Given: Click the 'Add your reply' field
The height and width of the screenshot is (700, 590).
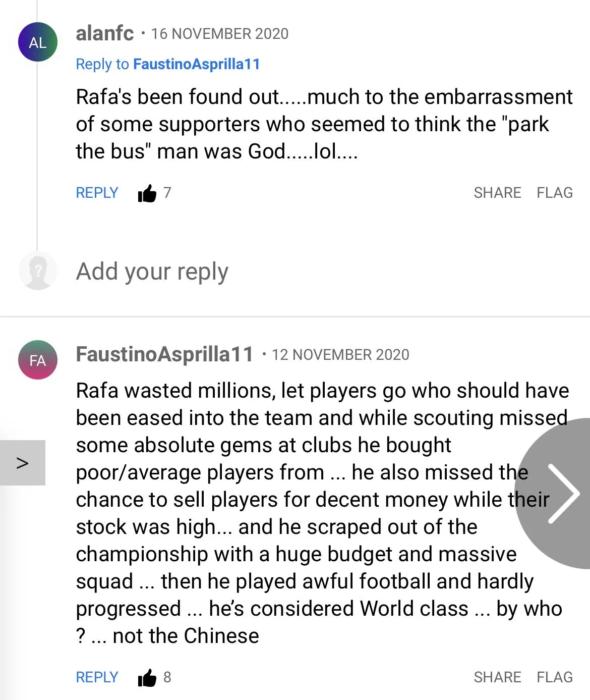Looking at the screenshot, I should (152, 272).
